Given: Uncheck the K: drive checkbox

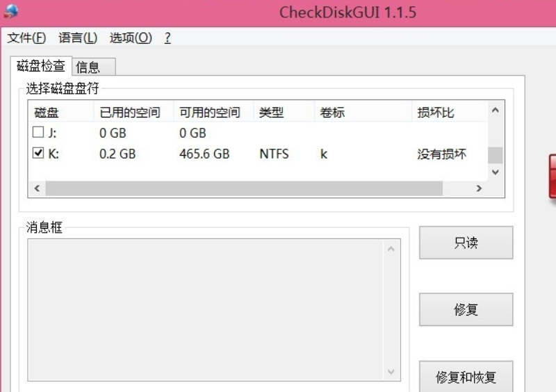Looking at the screenshot, I should click(x=38, y=154).
